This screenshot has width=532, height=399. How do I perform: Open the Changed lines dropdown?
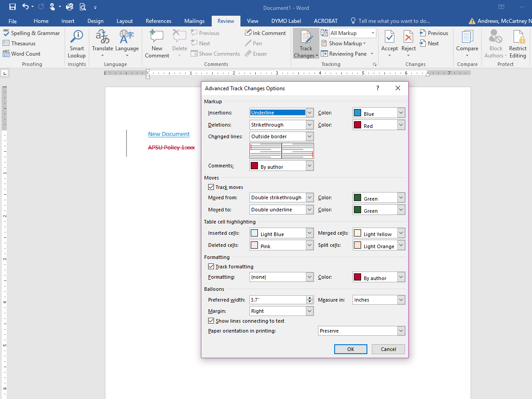pos(310,136)
